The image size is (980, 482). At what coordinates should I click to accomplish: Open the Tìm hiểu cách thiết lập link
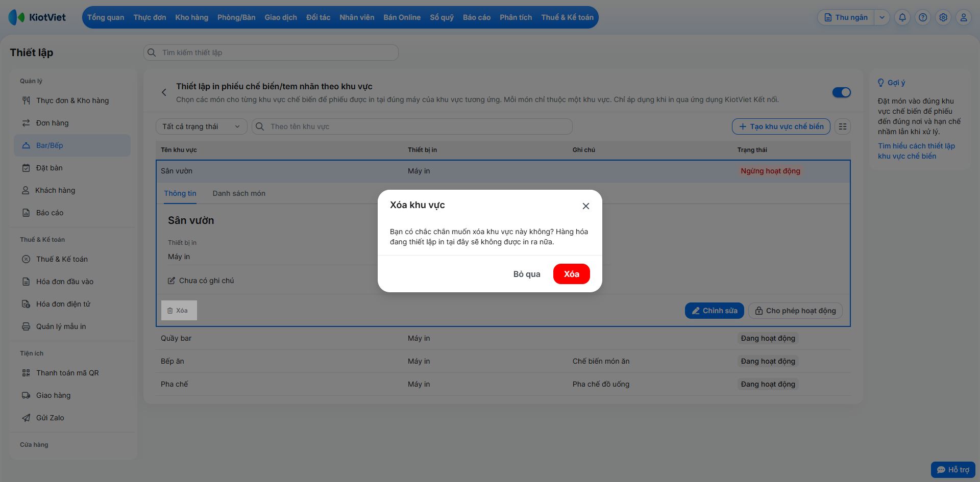[x=916, y=151]
